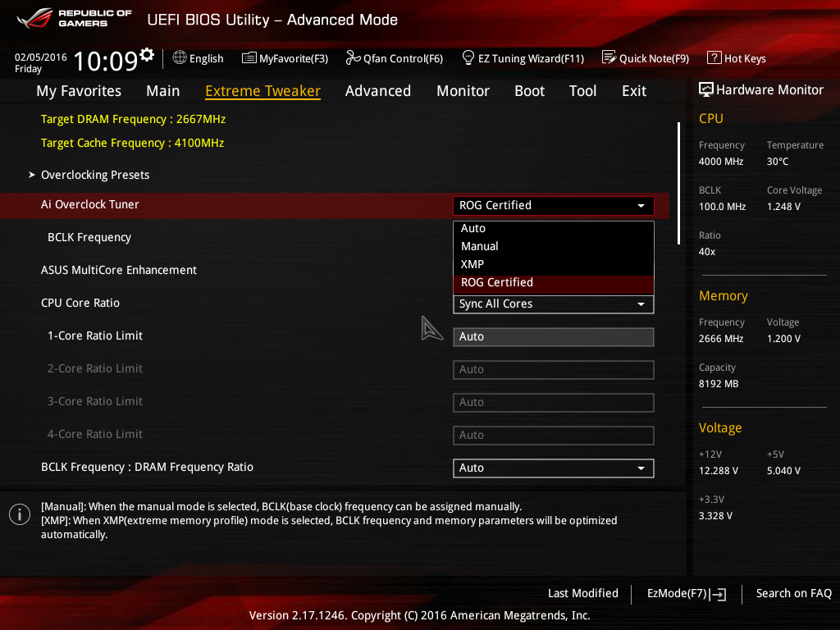Click the settings list vertical scrollbar
This screenshot has height=630, width=840.
(678, 183)
